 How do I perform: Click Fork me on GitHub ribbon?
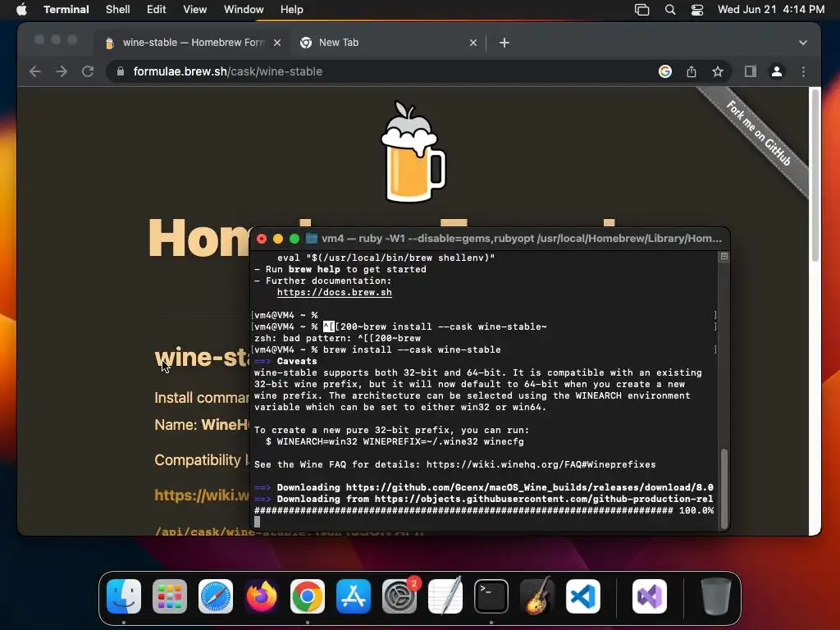(758, 134)
